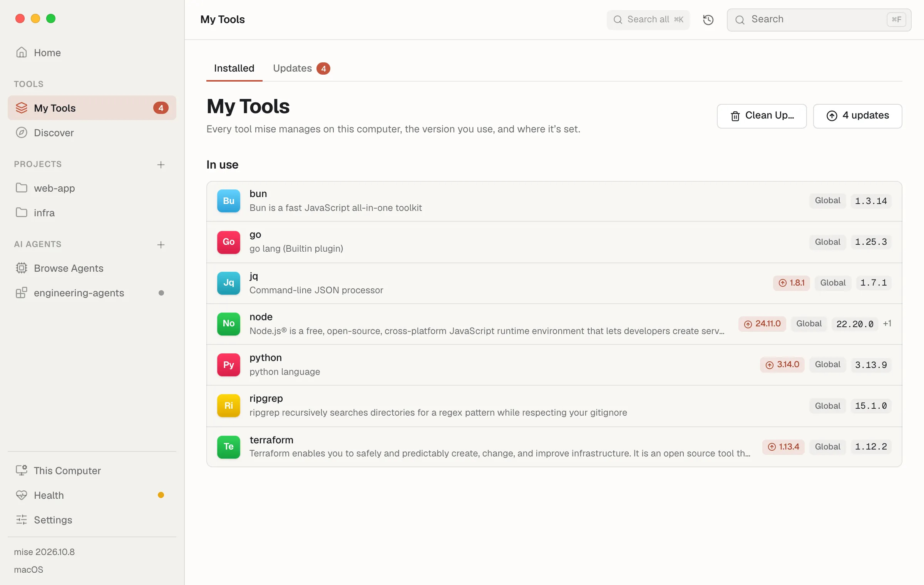This screenshot has width=924, height=585.
Task: Click the Go tool icon
Action: pyautogui.click(x=229, y=242)
